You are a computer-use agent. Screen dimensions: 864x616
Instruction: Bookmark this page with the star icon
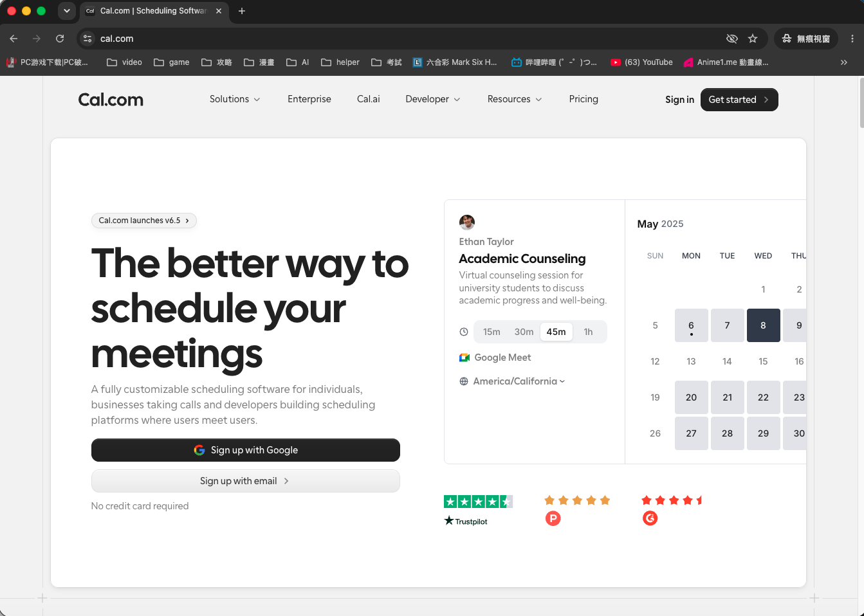(x=753, y=39)
